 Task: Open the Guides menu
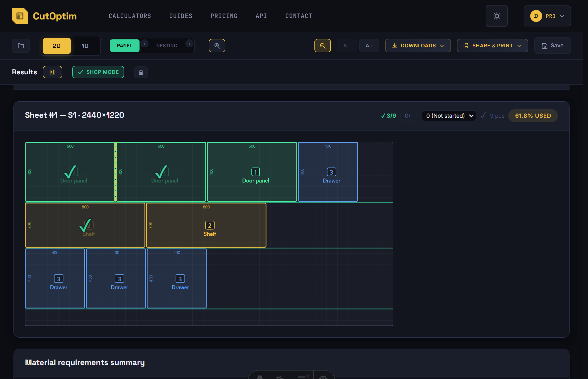click(181, 16)
